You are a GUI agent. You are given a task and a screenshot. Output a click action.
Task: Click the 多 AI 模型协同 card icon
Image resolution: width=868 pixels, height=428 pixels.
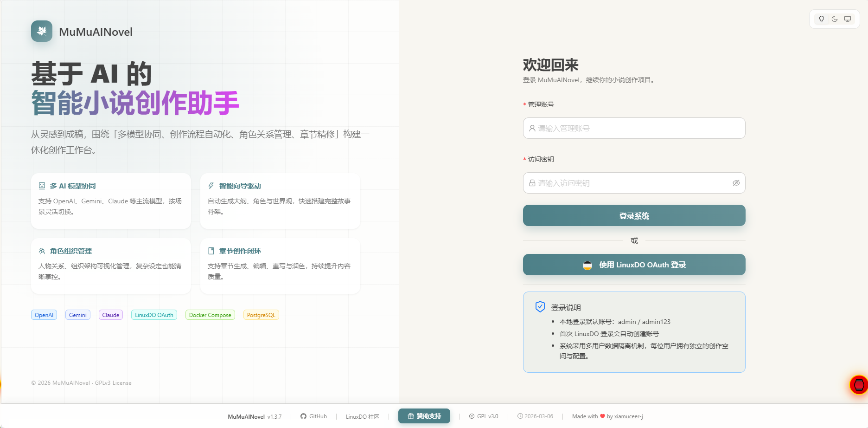coord(42,186)
